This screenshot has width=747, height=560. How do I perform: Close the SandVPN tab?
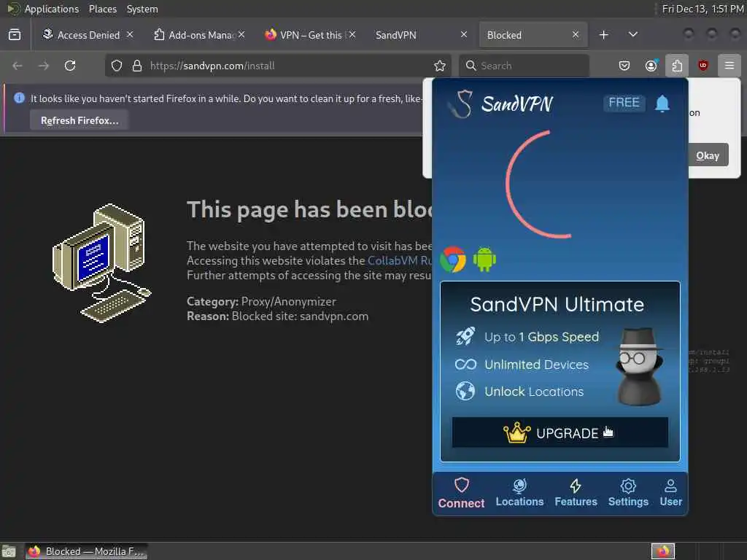coord(464,35)
